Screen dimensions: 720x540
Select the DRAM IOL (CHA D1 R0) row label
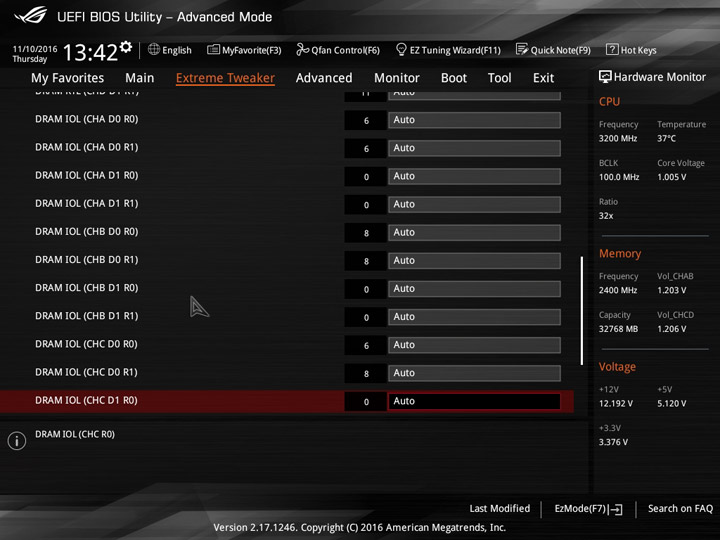(x=86, y=175)
